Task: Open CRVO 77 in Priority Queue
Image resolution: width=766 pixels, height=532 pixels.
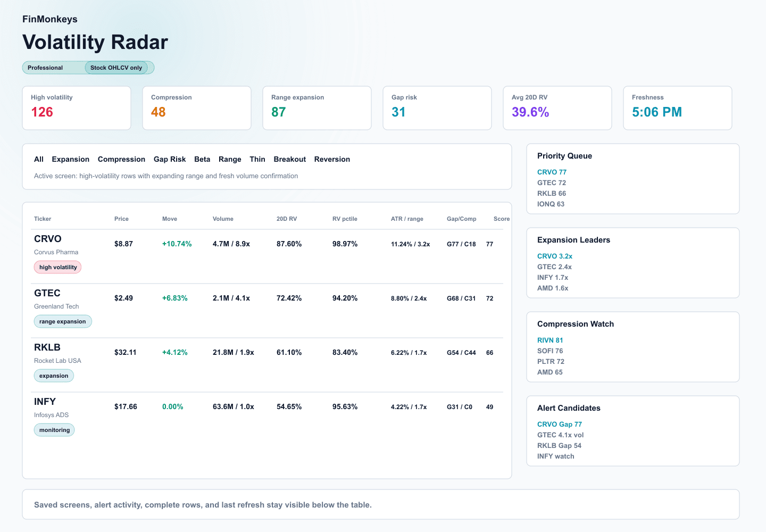Action: point(552,172)
